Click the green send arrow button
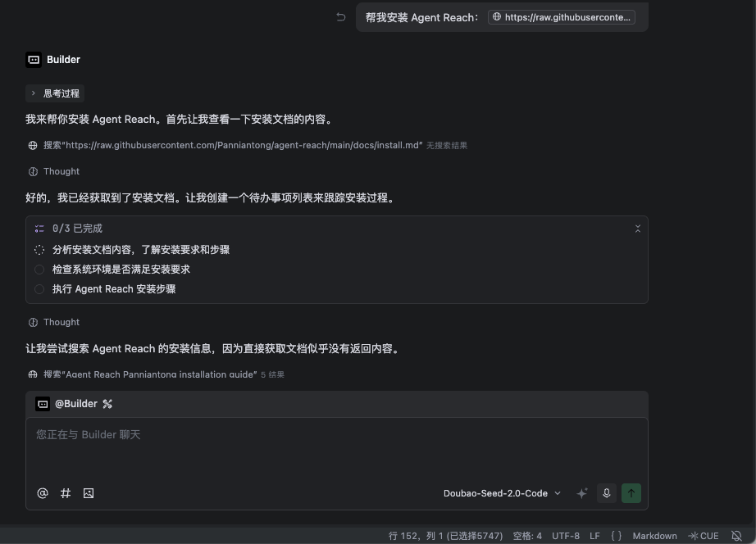Screen dimensions: 756x544 (x=631, y=493)
